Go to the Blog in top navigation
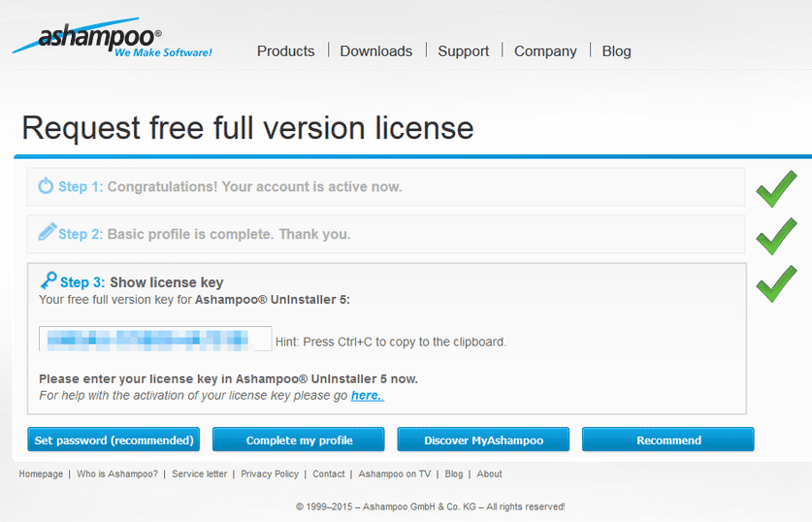 coord(616,51)
